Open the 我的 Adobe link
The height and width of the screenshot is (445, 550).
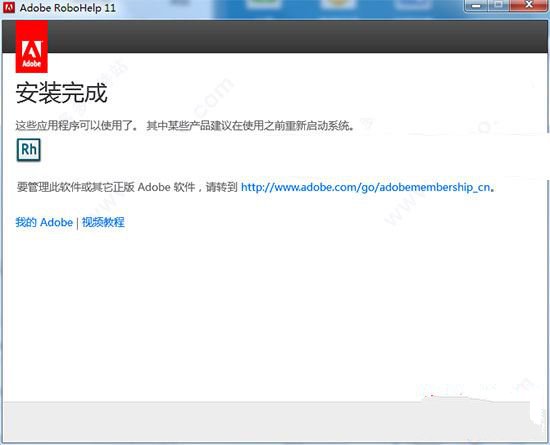click(x=44, y=222)
